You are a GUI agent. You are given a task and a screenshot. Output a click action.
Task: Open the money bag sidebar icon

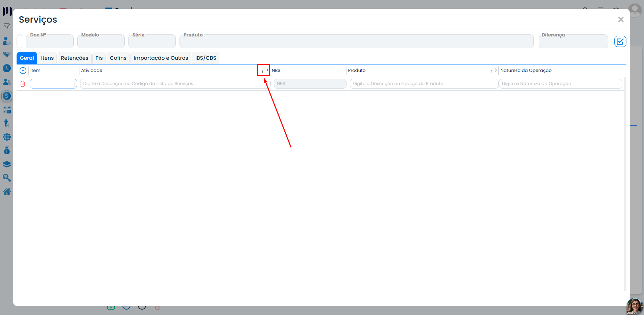[6, 151]
